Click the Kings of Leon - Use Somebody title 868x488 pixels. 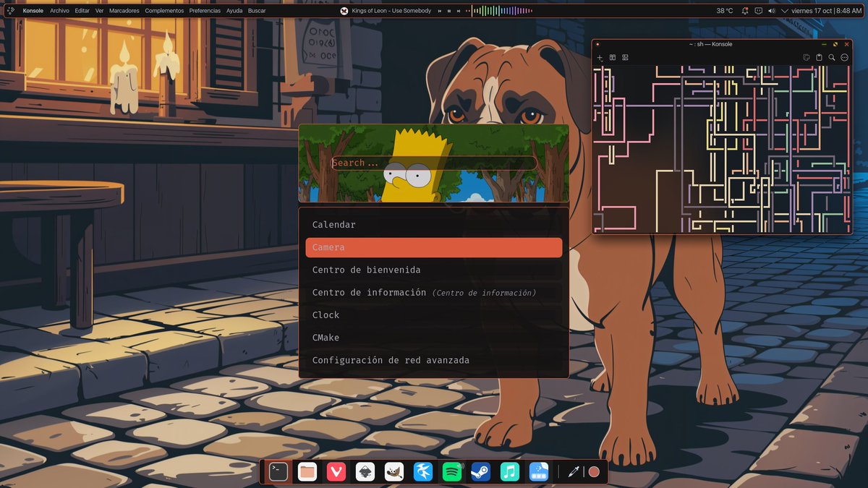click(x=391, y=11)
